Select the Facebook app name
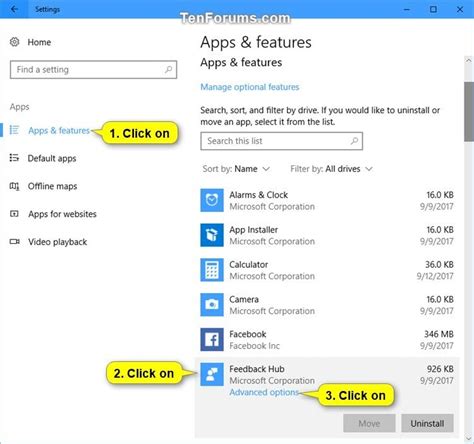 pyautogui.click(x=248, y=334)
